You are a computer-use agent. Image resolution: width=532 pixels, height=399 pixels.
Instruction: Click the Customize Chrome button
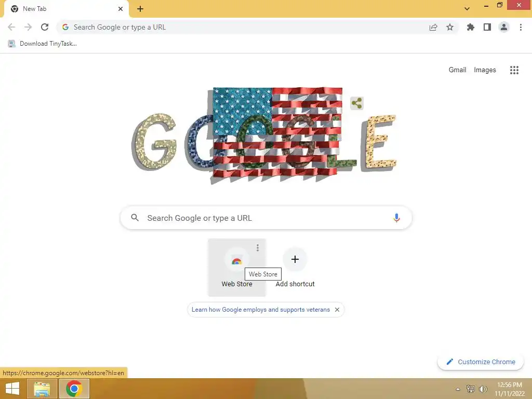[481, 362]
